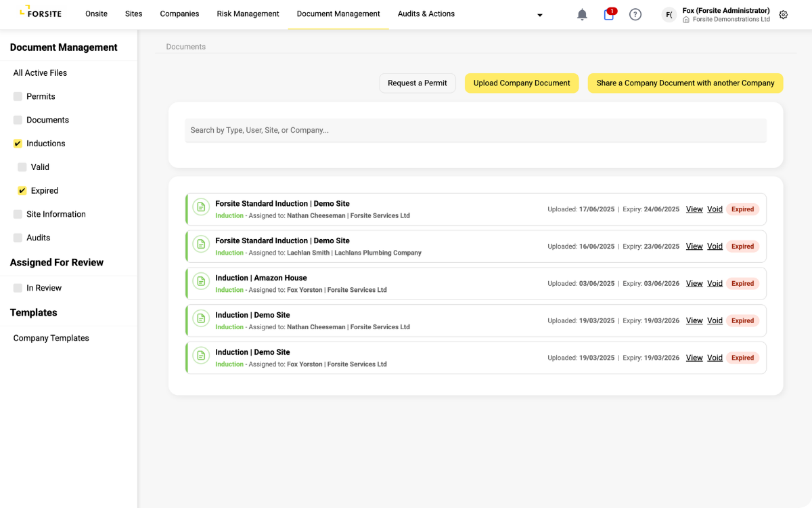Click the Documents breadcrumb

[x=186, y=47]
